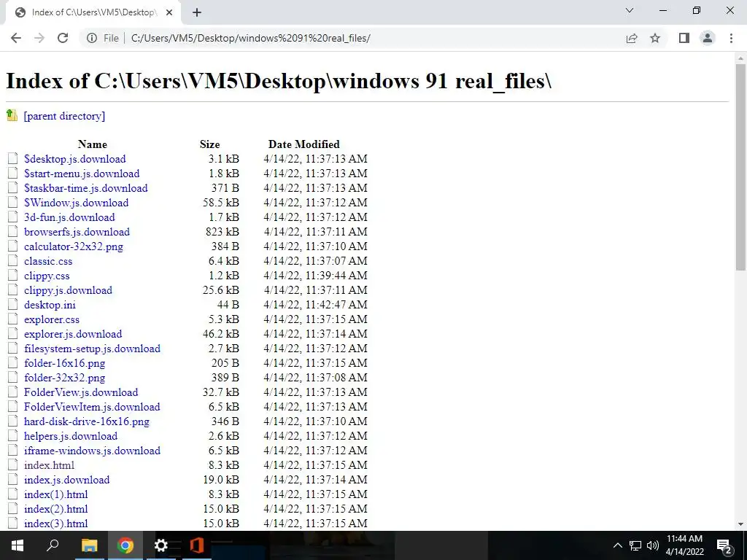The width and height of the screenshot is (747, 560).
Task: Open FolderView.js.download file
Action: (x=81, y=392)
